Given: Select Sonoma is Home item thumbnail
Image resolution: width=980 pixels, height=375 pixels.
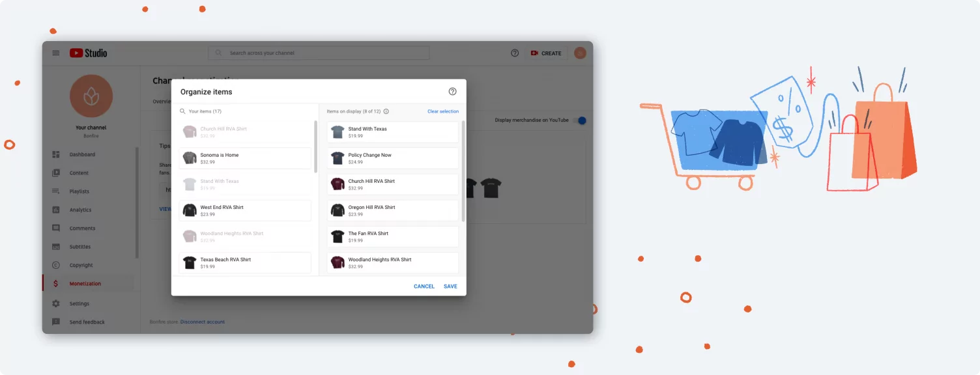Looking at the screenshot, I should click(x=190, y=158).
